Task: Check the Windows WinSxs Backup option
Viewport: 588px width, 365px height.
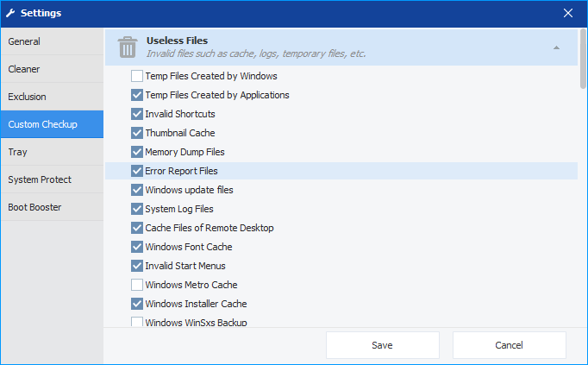Action: 137,322
